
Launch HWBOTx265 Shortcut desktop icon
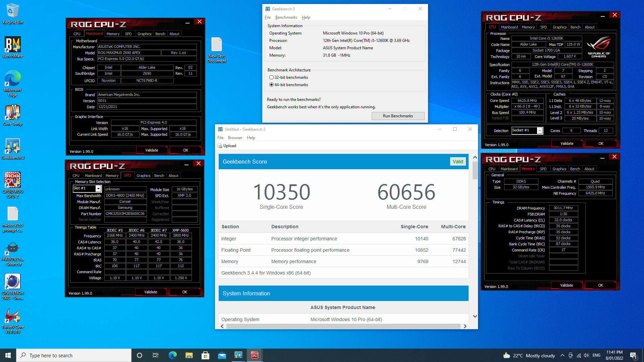tap(13, 253)
